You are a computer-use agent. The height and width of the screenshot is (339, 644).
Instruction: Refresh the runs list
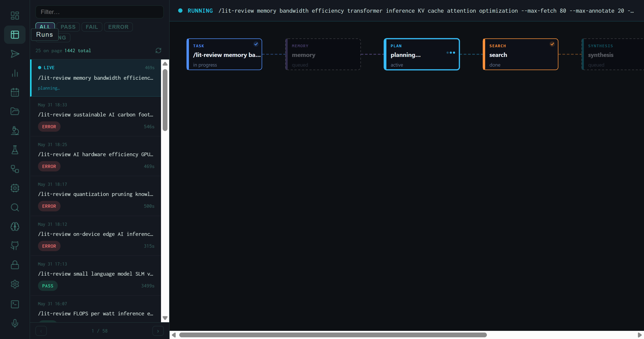point(158,50)
